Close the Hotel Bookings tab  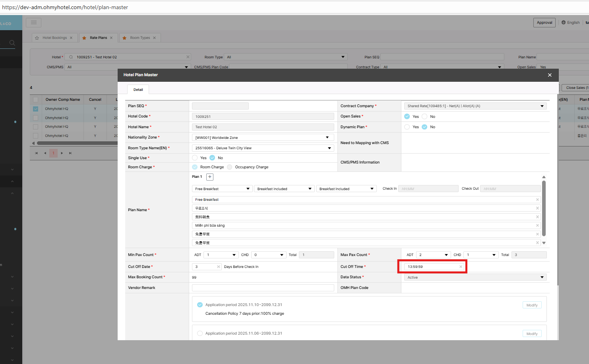tap(71, 38)
